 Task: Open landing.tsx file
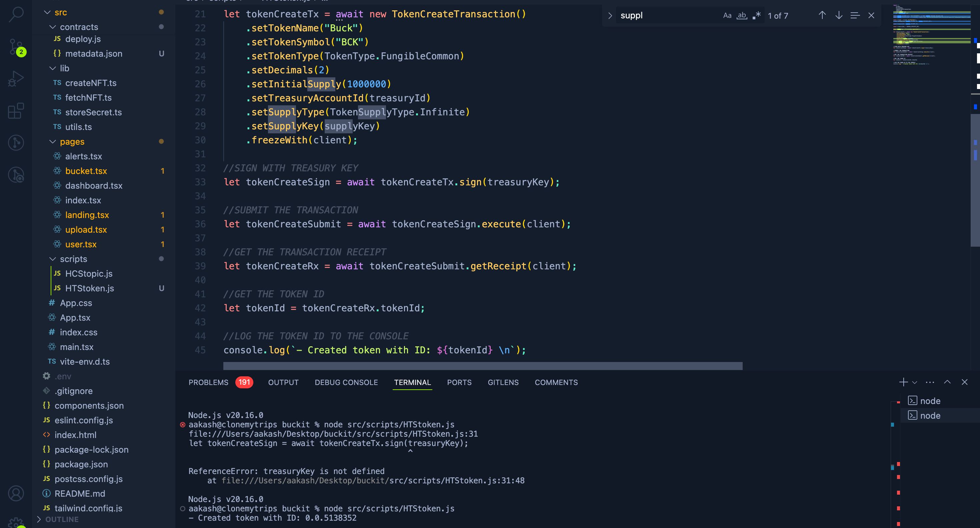[x=87, y=215]
